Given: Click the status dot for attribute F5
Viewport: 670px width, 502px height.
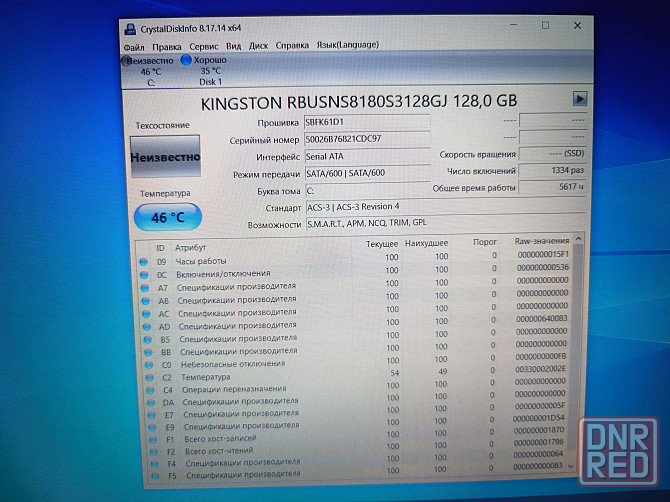Looking at the screenshot, I should pyautogui.click(x=156, y=476).
